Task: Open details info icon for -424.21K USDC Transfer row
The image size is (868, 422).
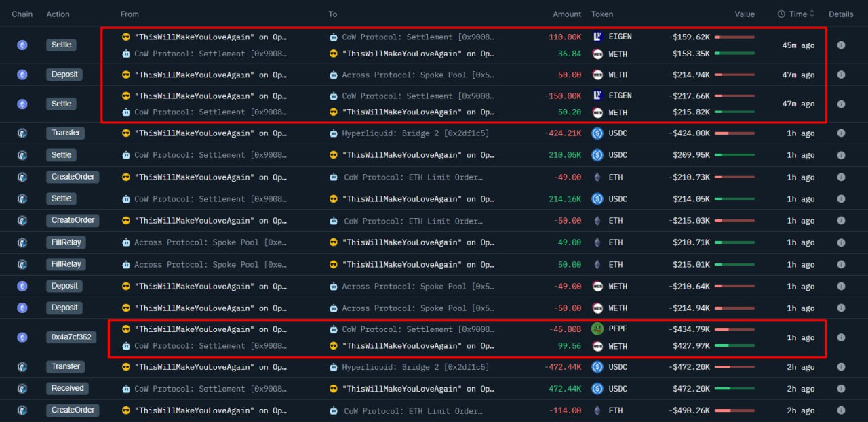Action: coord(841,133)
